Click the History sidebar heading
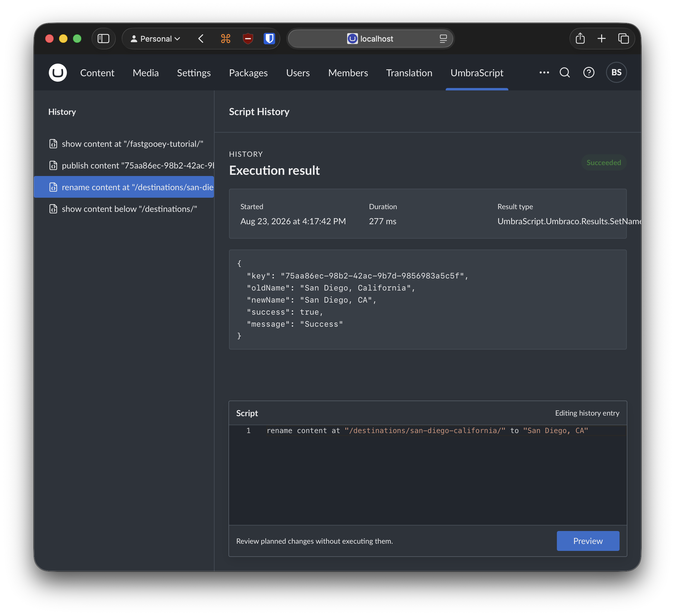Screen dimensions: 675x616 coord(62,112)
